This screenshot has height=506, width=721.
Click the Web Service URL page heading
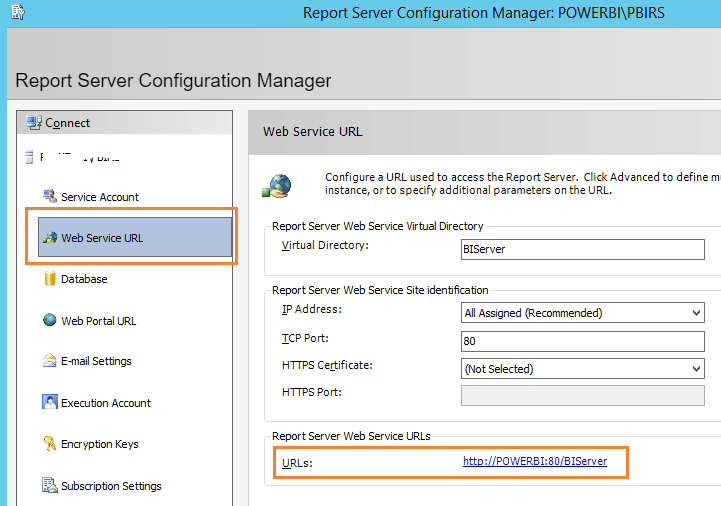point(313,132)
